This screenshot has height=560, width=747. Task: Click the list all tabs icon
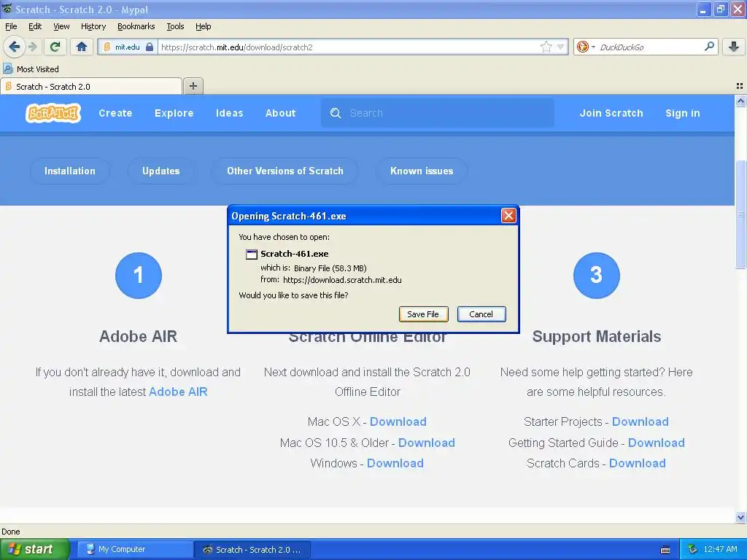[x=740, y=86]
